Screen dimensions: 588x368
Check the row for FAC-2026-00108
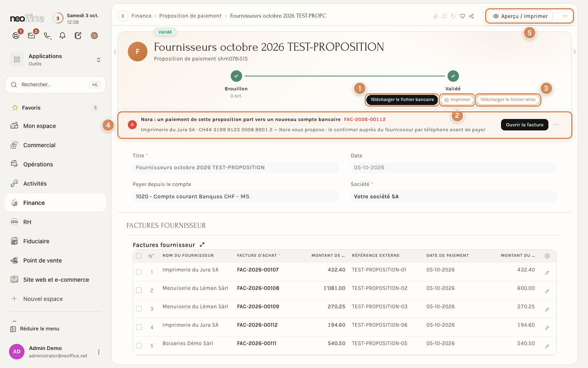tap(139, 290)
